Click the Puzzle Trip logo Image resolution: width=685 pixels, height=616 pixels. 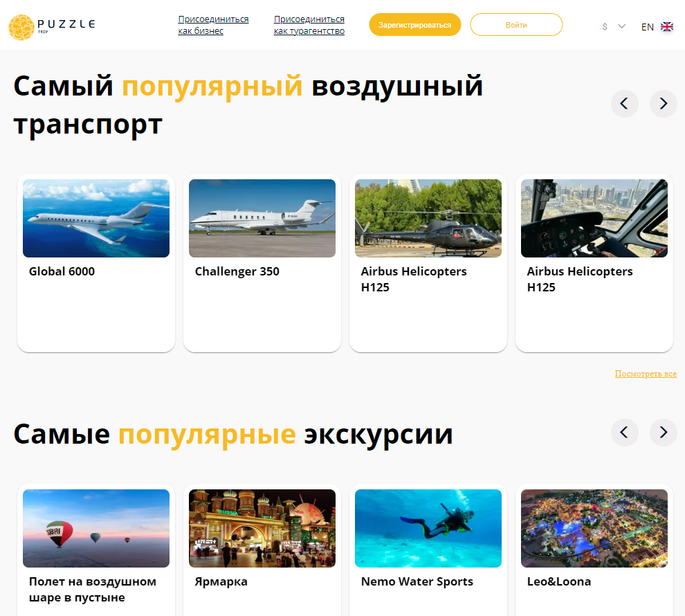[x=52, y=27]
